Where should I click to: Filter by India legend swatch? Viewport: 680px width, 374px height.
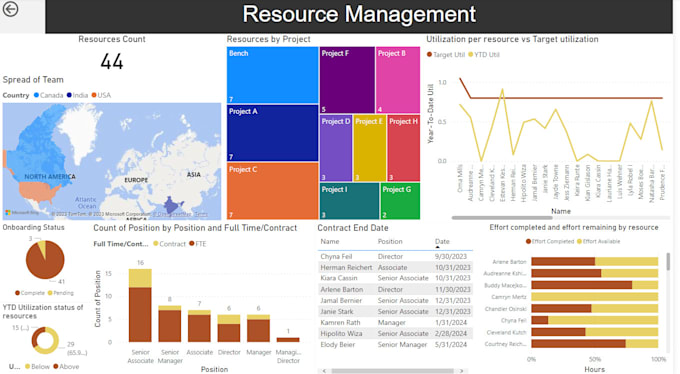pos(69,95)
